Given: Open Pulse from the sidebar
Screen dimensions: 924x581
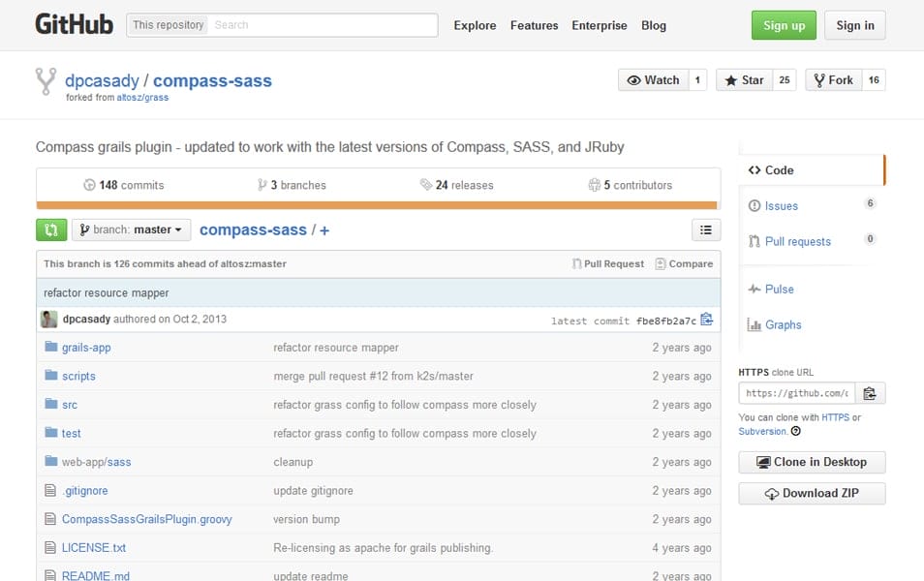Looking at the screenshot, I should [778, 289].
